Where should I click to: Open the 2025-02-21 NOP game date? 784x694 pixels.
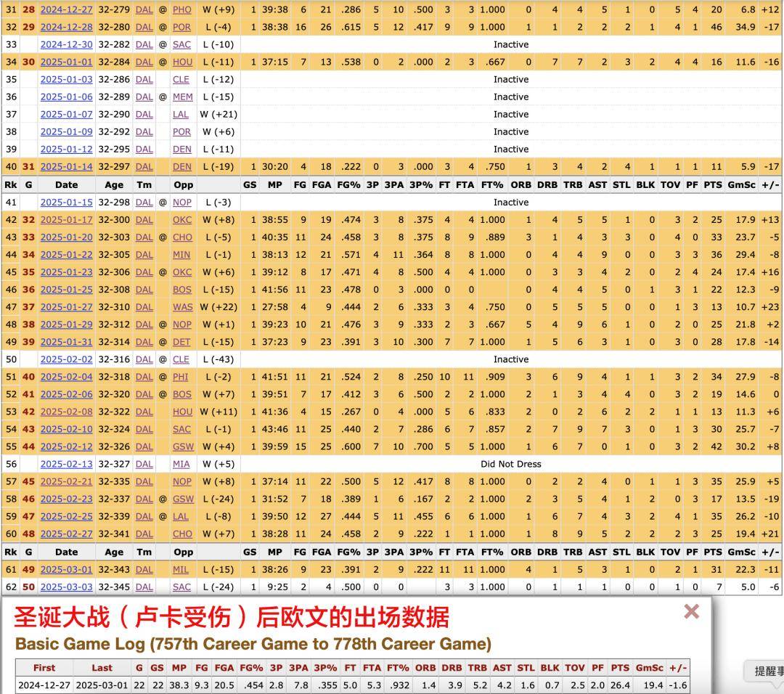[x=65, y=481]
